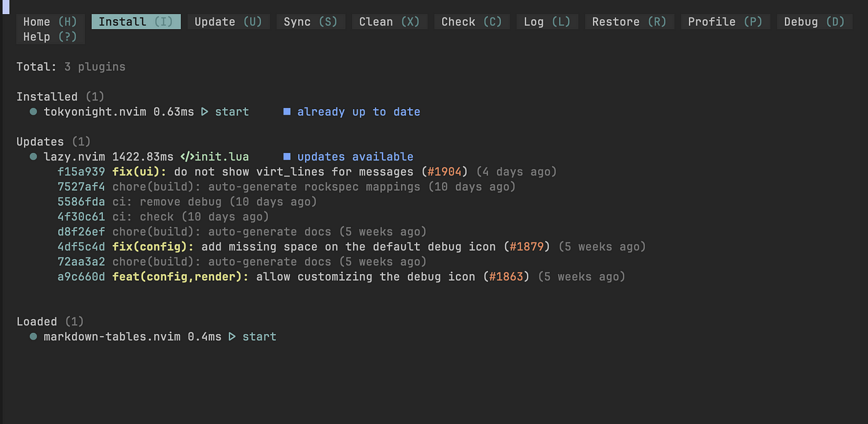
Task: Open issue link #1879
Action: pos(527,247)
